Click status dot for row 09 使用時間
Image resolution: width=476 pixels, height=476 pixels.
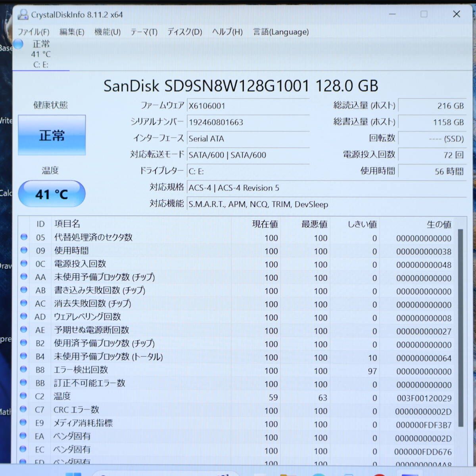pyautogui.click(x=24, y=250)
